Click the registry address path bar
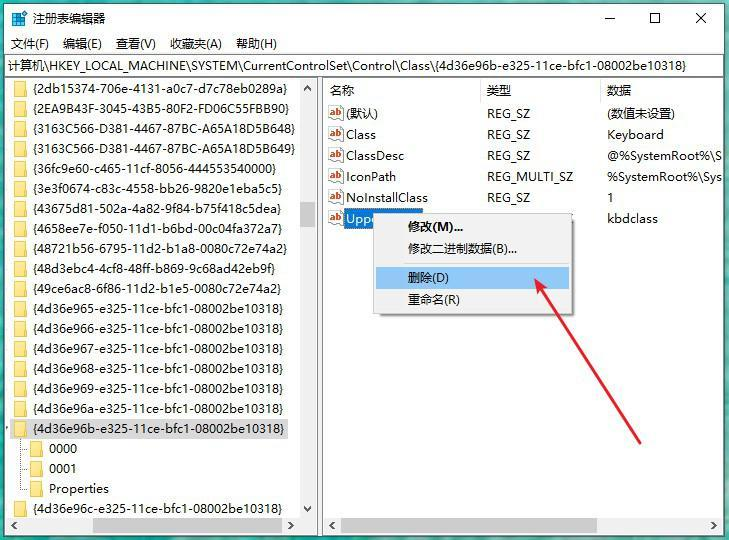Image resolution: width=729 pixels, height=540 pixels. coord(364,66)
